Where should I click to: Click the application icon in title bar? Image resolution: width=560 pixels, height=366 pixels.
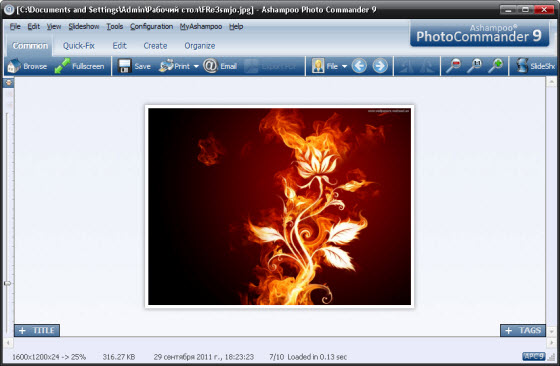click(x=9, y=10)
